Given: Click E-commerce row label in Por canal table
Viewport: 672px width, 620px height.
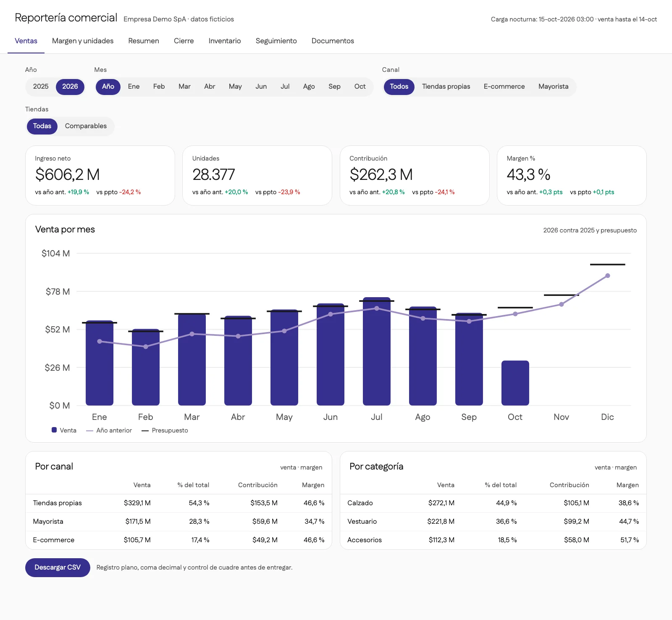Looking at the screenshot, I should click(x=54, y=540).
